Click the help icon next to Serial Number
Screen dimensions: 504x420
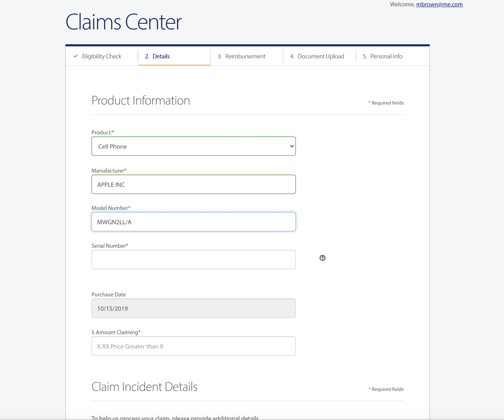(322, 258)
